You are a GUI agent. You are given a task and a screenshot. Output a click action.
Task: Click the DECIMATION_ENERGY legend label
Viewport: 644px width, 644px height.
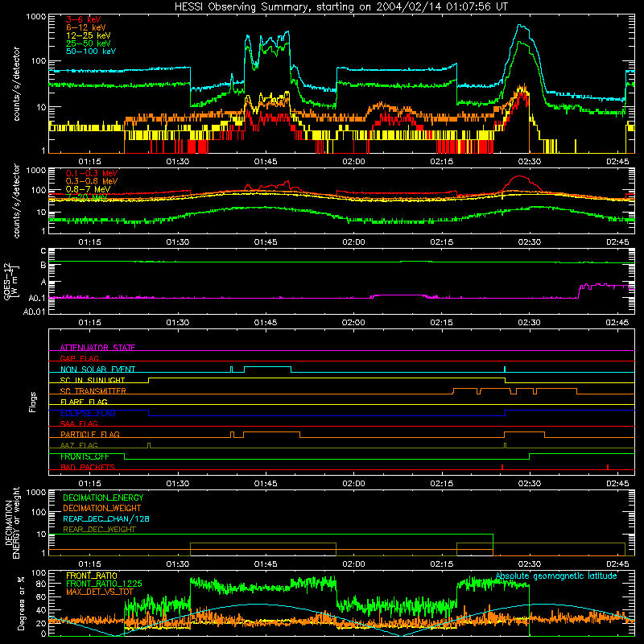coord(103,497)
